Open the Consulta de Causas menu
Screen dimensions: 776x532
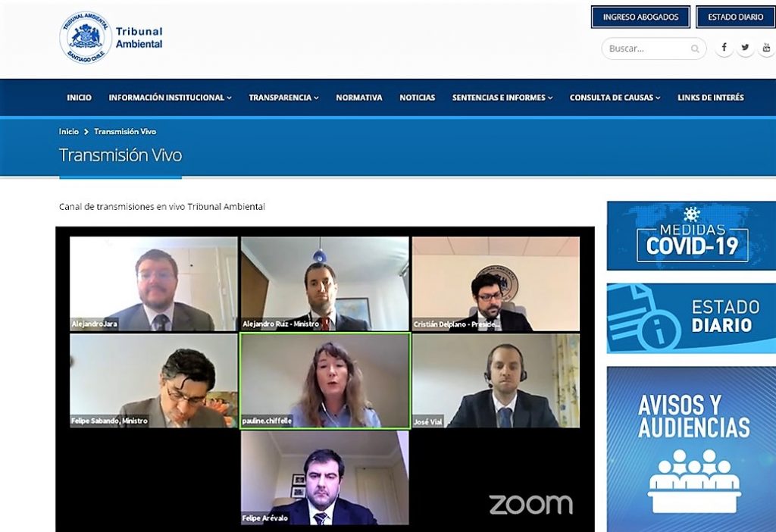pos(615,98)
